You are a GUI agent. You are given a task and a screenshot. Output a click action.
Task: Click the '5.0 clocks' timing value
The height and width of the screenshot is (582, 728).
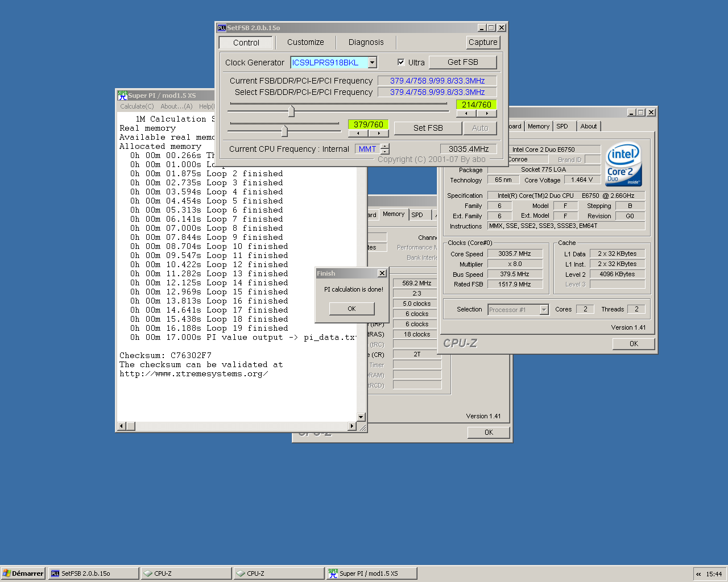(x=417, y=304)
